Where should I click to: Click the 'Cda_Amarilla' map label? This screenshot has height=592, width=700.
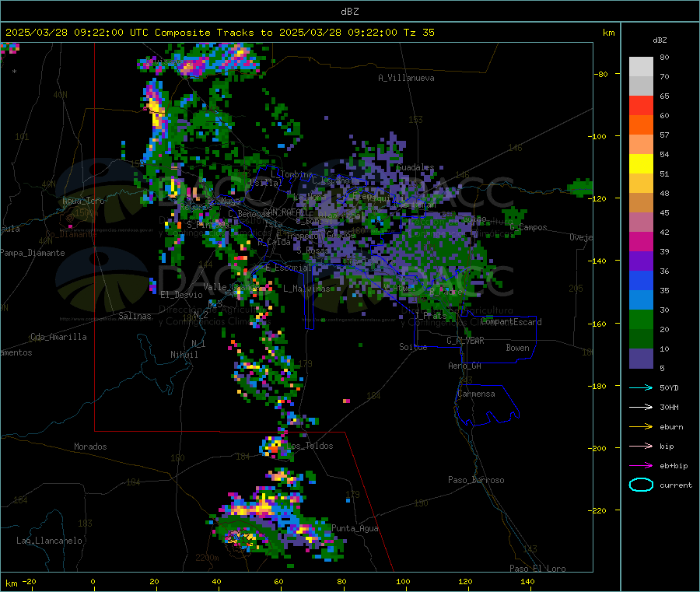coord(58,337)
